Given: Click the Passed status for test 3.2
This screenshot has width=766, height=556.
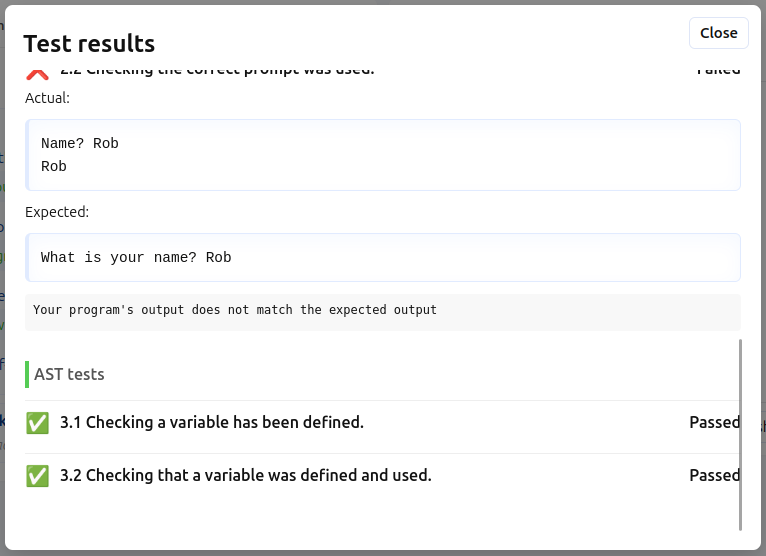Looking at the screenshot, I should [714, 475].
